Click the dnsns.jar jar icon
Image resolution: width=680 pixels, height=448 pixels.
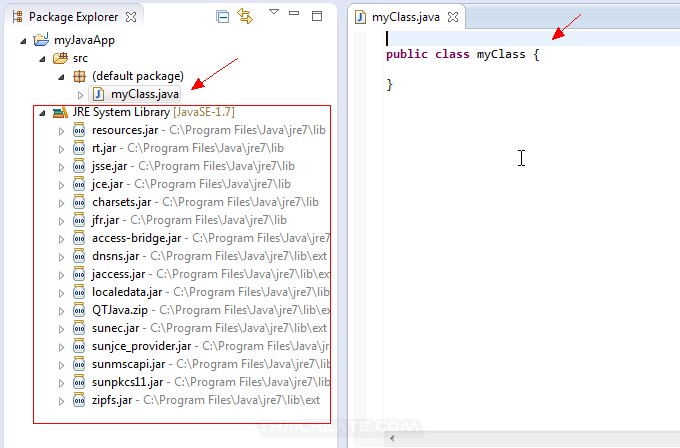point(79,256)
